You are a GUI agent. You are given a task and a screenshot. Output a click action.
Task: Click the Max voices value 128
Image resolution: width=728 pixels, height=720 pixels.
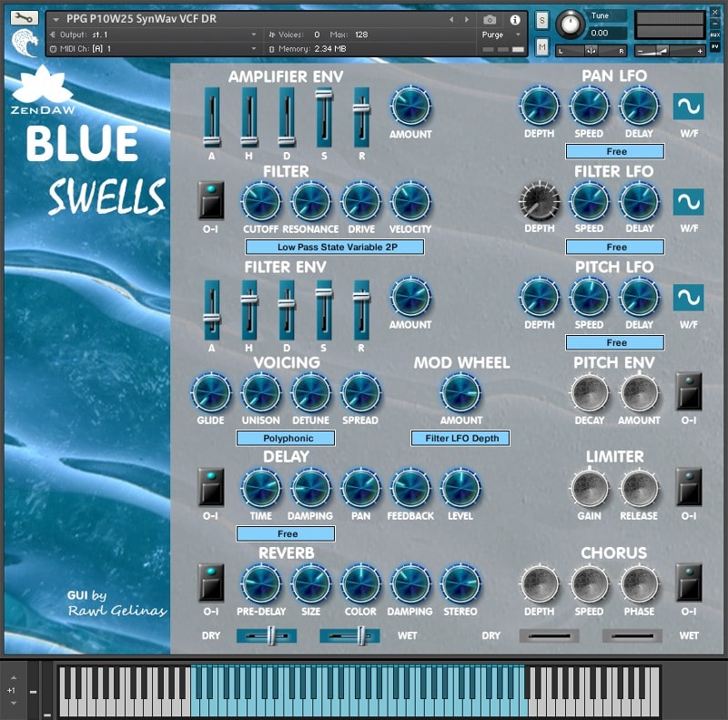coord(361,35)
